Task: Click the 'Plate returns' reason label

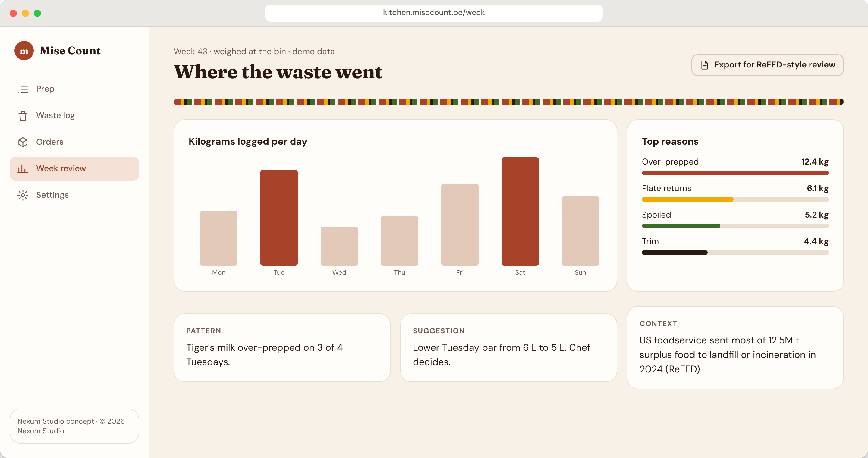Action: 666,188
